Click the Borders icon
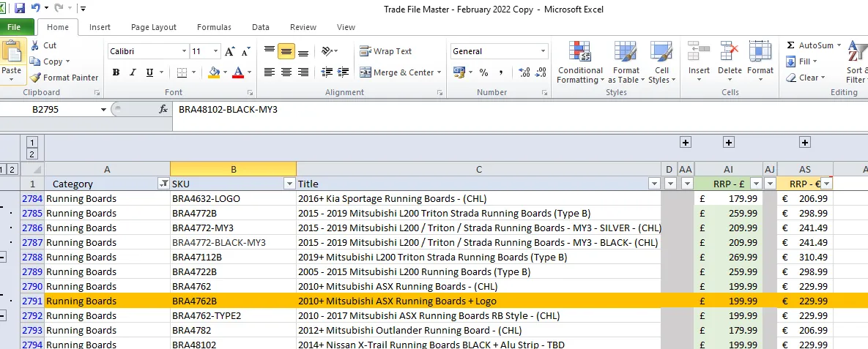The width and height of the screenshot is (868, 349). coord(182,72)
